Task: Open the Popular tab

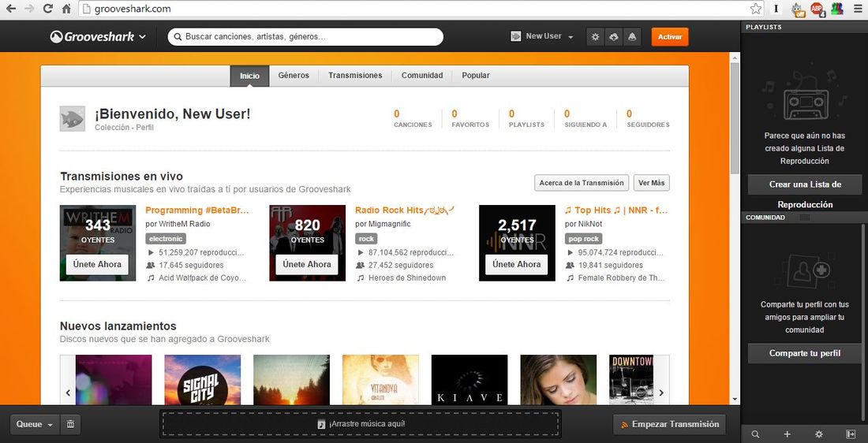Action: (476, 75)
